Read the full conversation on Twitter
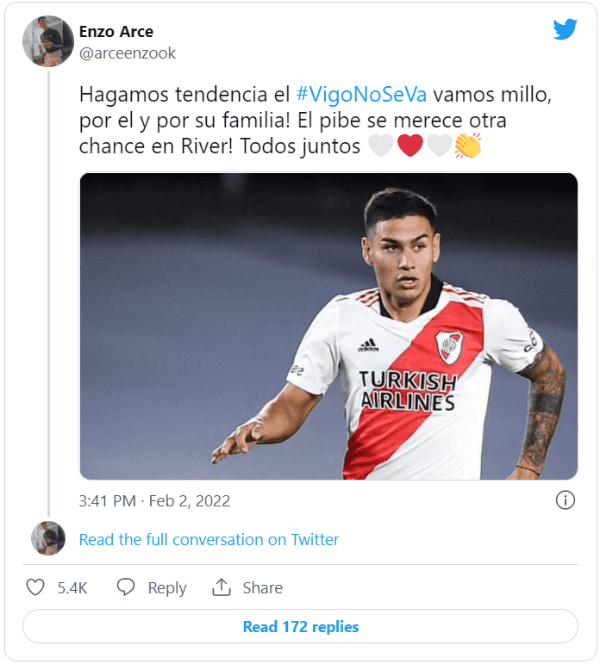600x664 pixels. (208, 540)
